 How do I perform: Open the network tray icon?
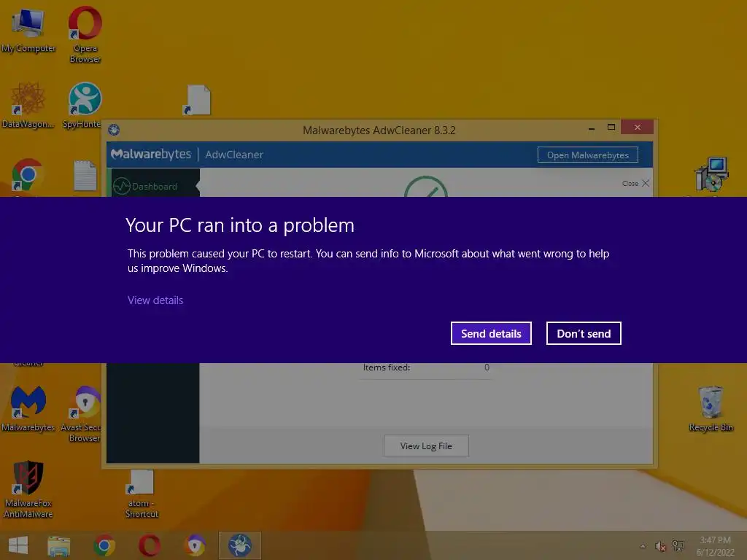point(678,546)
